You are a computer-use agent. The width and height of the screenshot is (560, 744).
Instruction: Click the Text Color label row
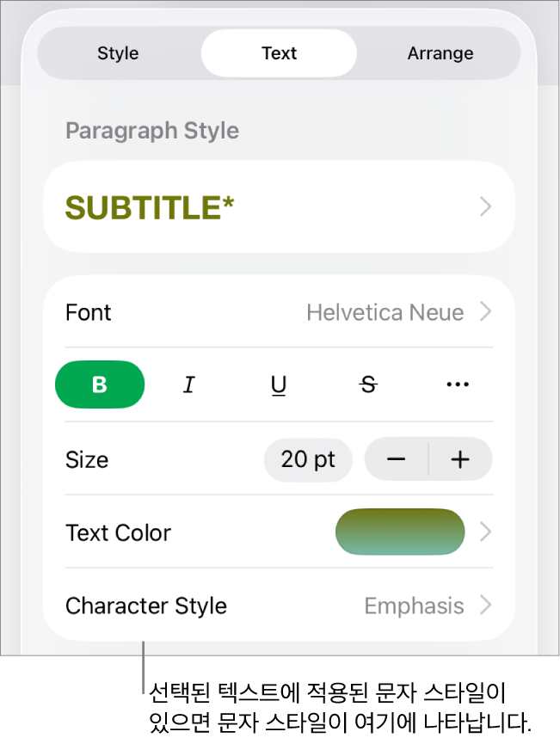point(119,532)
